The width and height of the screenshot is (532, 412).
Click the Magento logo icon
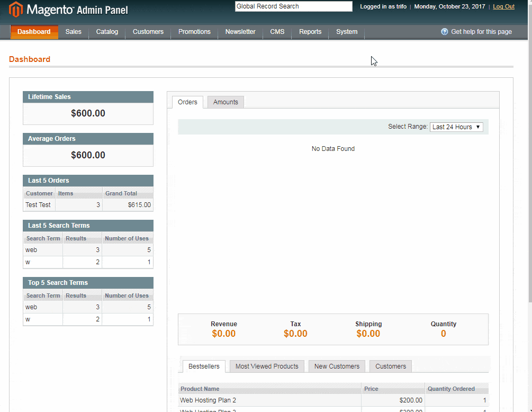pos(15,10)
